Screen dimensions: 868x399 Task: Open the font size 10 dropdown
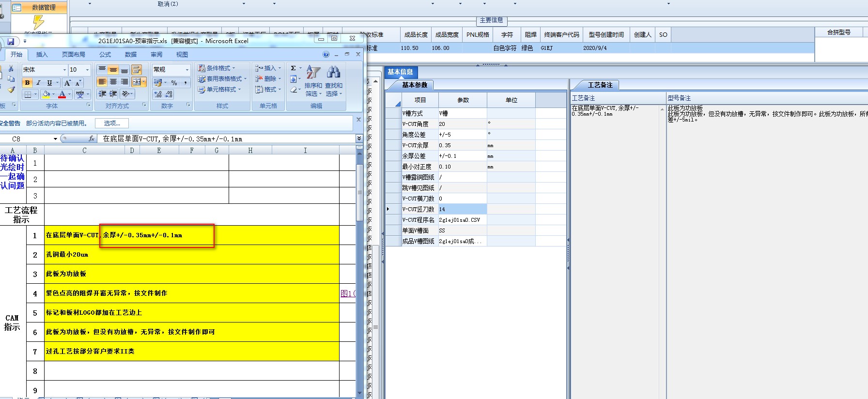point(87,70)
